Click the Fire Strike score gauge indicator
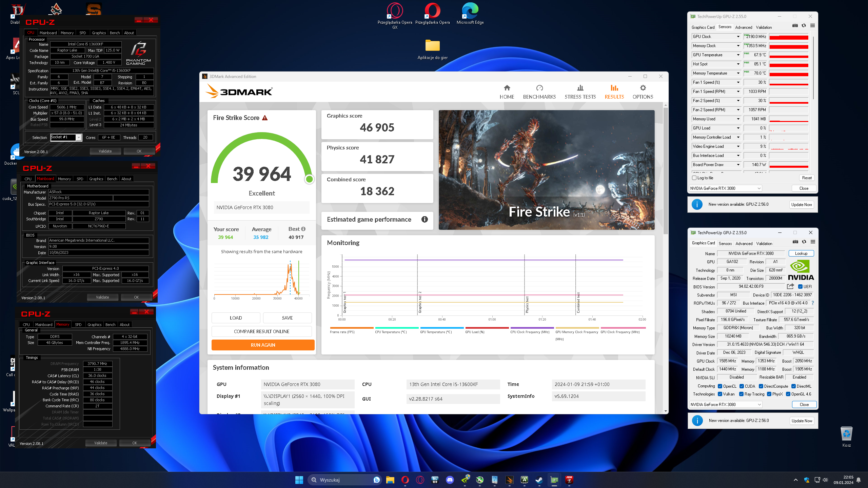 coord(309,179)
